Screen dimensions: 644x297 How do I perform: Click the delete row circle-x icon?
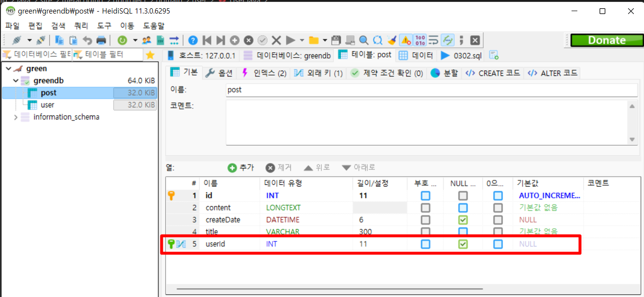pyautogui.click(x=248, y=40)
